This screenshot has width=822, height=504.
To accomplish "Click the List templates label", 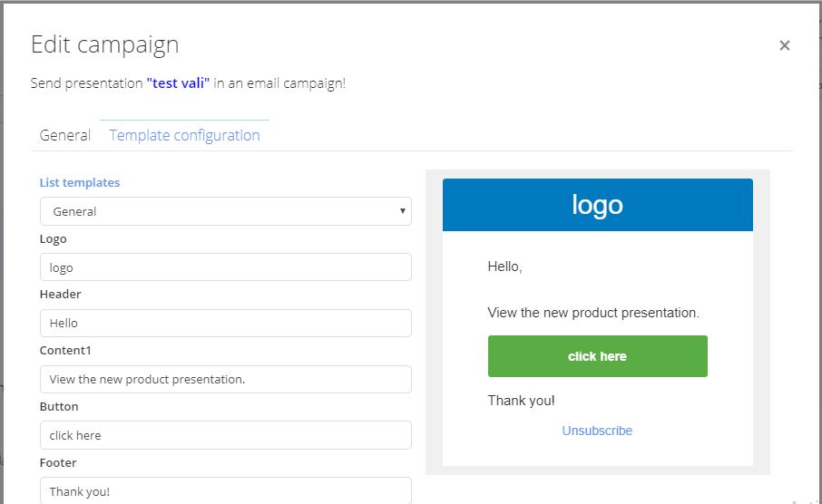I will coord(80,182).
